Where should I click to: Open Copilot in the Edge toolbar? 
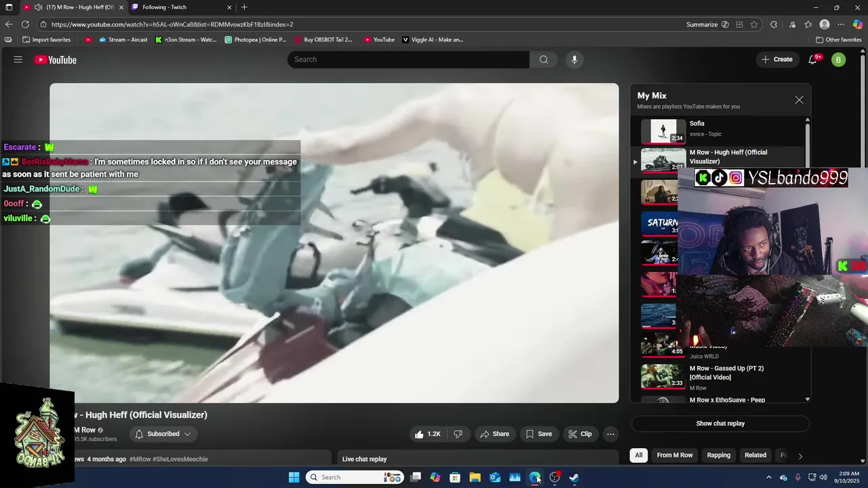click(858, 24)
